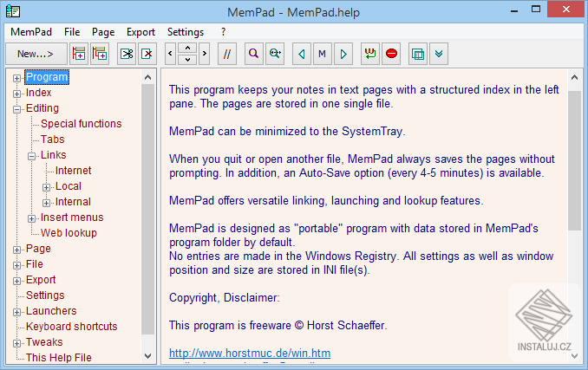Image resolution: width=588 pixels, height=370 pixels.
Task: Select the Index page in tree
Action: (x=39, y=93)
